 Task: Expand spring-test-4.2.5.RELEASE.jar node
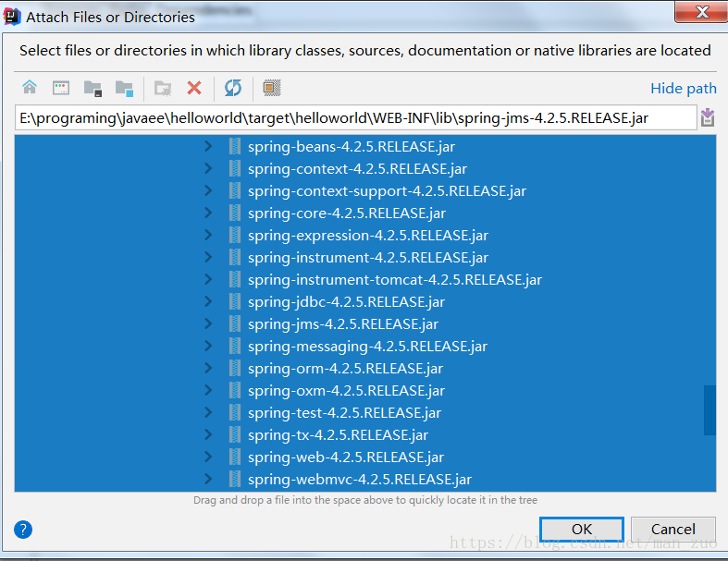coord(208,413)
